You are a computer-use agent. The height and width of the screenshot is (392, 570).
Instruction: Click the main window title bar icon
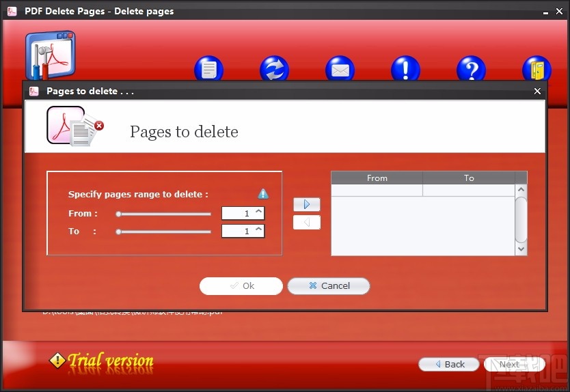(x=12, y=11)
